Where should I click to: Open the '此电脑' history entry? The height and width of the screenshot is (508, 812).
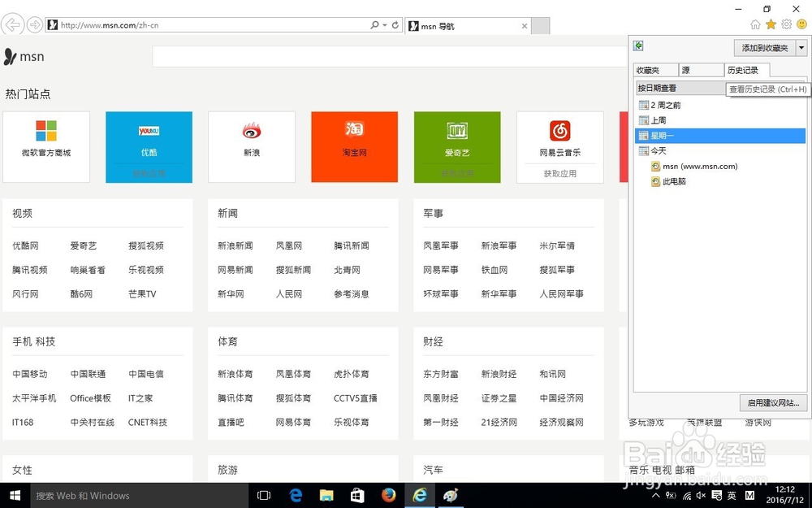(x=668, y=181)
